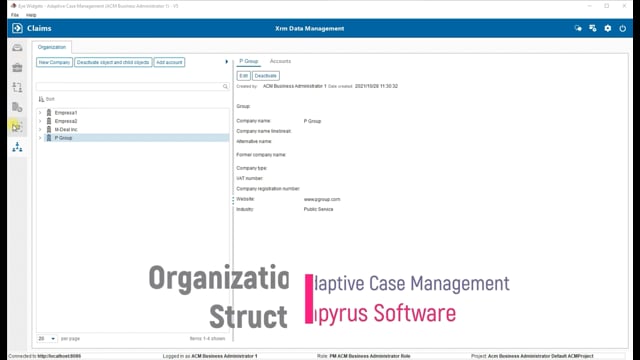Image resolution: width=640 pixels, height=360 pixels.
Task: Select M-Deal Inc in the tree
Action: point(66,129)
